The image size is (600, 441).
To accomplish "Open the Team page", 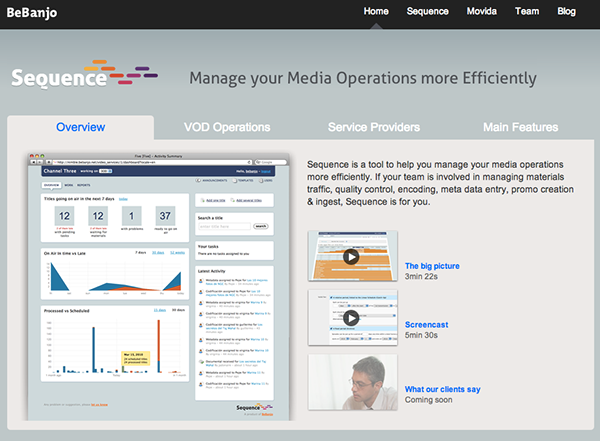I will 527,11.
